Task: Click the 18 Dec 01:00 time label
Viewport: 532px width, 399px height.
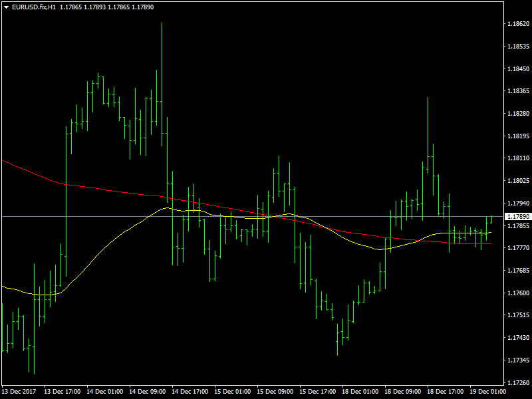Action: [360, 392]
